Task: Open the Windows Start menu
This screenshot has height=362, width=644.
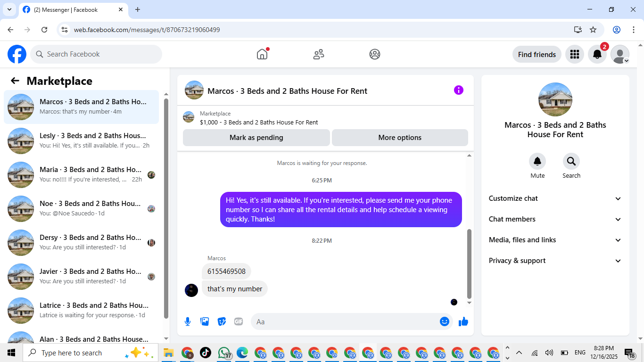Action: pos(11,353)
